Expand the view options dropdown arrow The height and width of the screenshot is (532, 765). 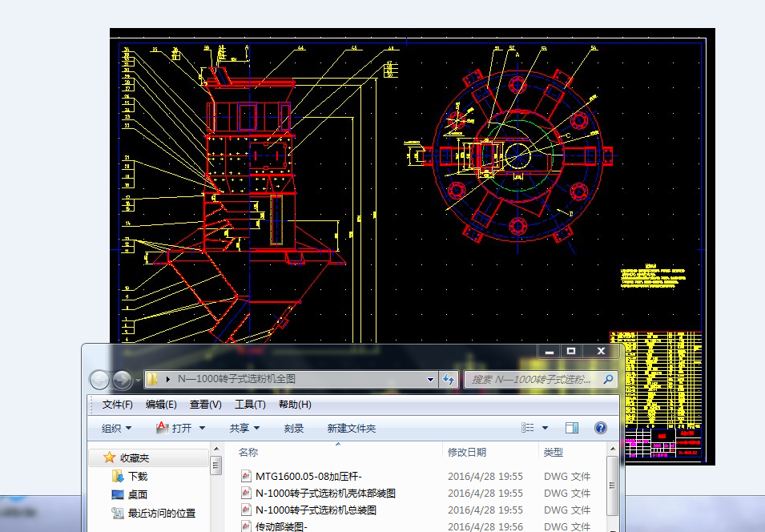tap(546, 428)
